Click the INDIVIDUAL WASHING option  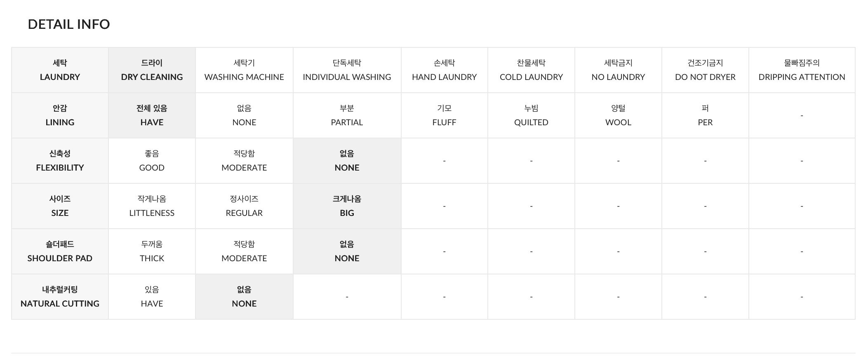(x=347, y=70)
